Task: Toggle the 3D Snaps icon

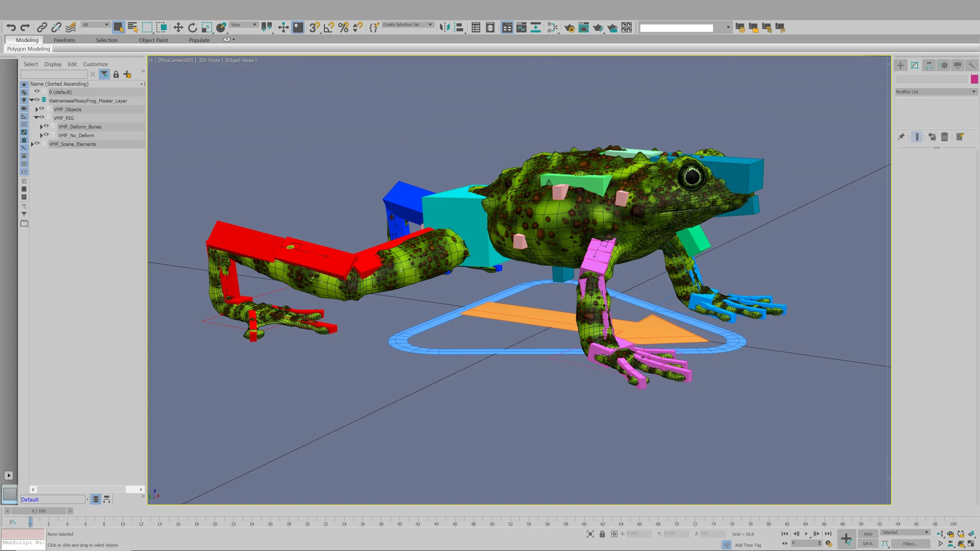Action: pyautogui.click(x=315, y=28)
